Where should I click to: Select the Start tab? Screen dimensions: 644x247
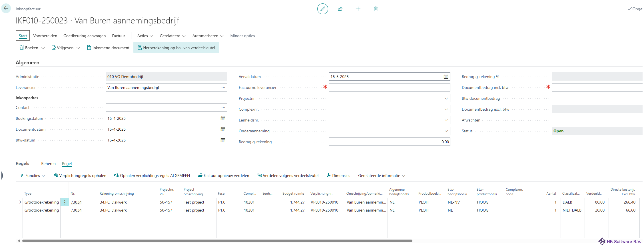coord(23,36)
